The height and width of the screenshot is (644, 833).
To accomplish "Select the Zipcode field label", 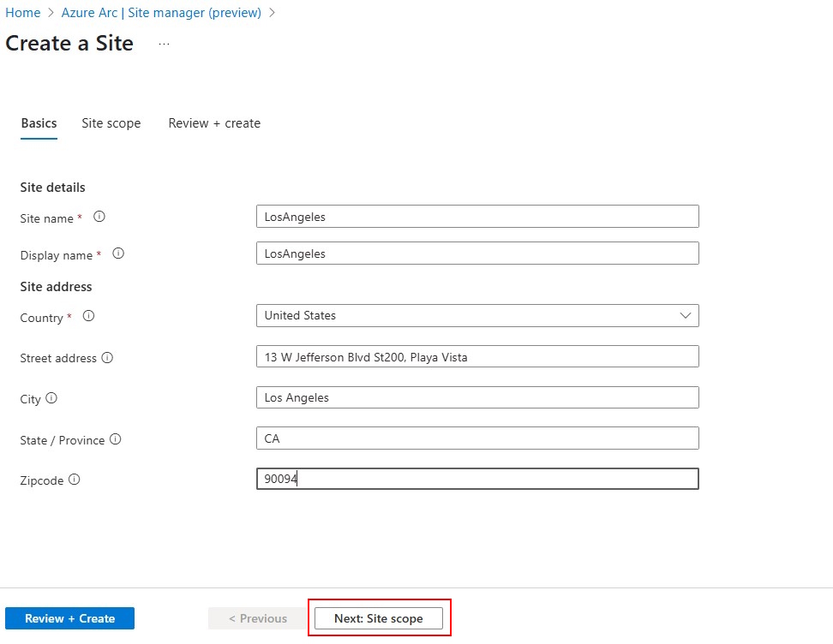I will (41, 480).
